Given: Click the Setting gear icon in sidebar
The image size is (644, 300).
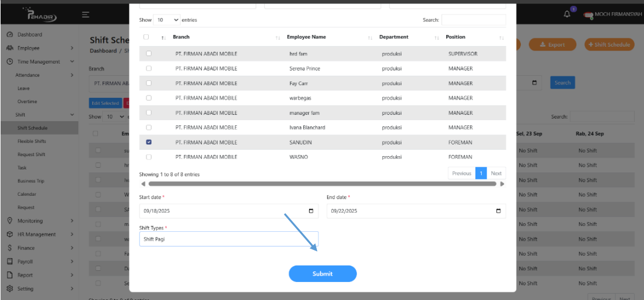Looking at the screenshot, I should coord(10,288).
